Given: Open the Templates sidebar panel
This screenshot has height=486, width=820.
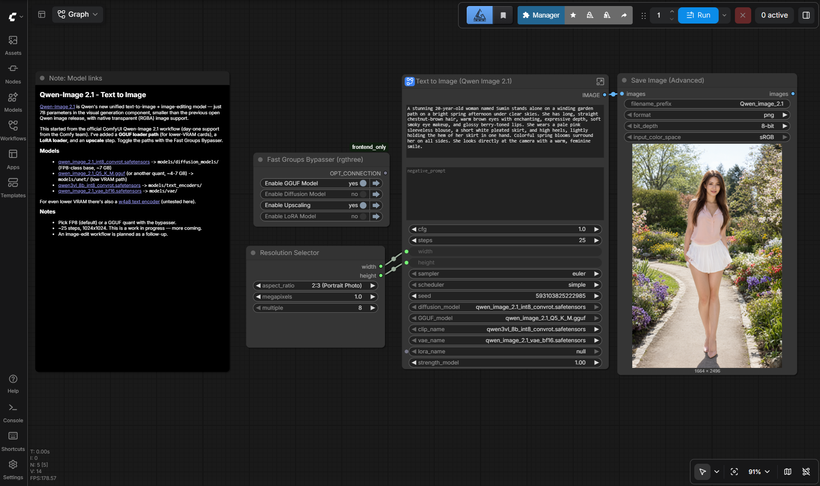Looking at the screenshot, I should point(13,187).
